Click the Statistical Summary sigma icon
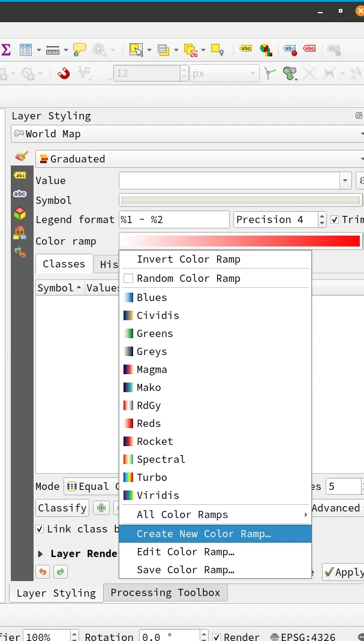The width and height of the screenshot is (364, 641). tap(6, 50)
